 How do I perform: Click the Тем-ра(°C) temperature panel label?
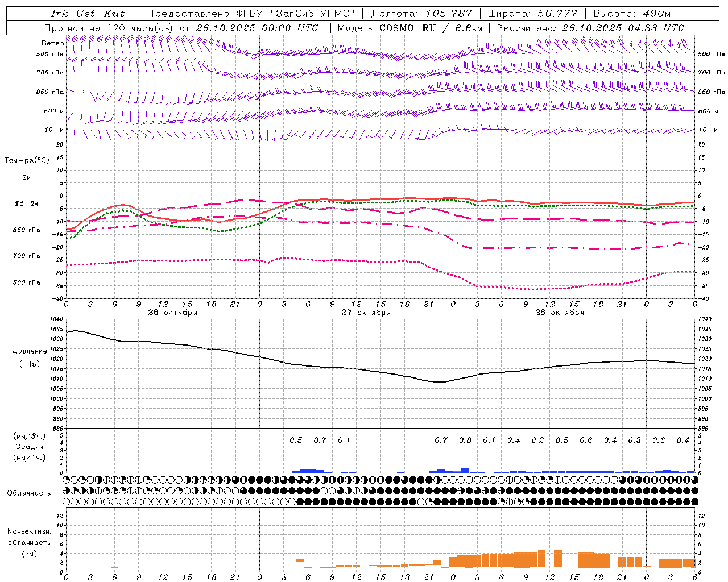[27, 161]
